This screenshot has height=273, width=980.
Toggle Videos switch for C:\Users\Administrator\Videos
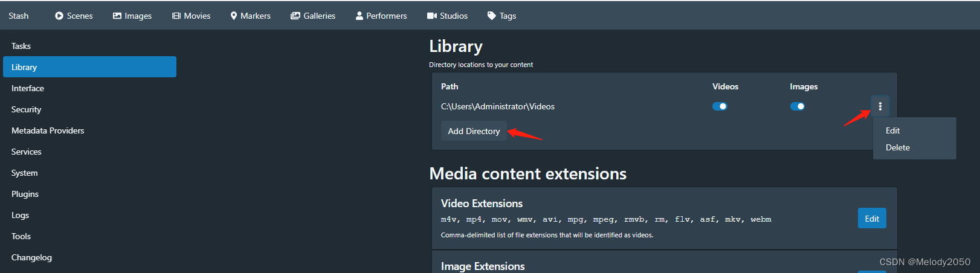point(720,106)
